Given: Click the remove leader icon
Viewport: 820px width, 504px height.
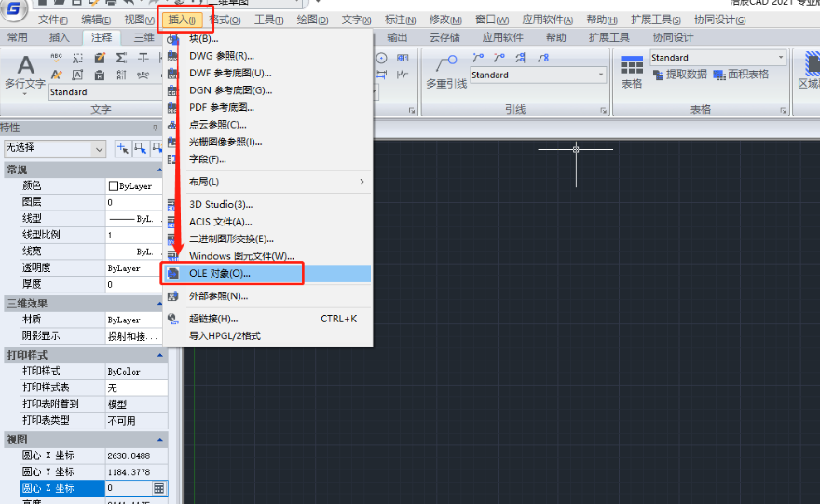Looking at the screenshot, I should (x=499, y=58).
